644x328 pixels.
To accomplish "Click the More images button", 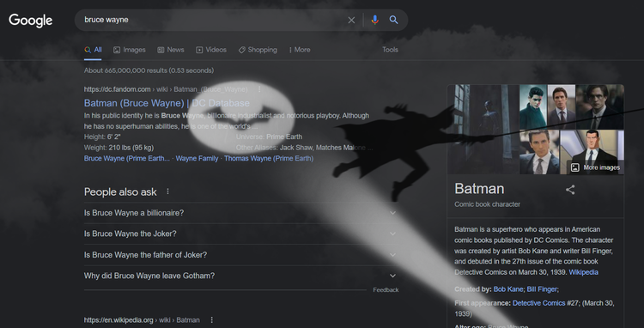I will coord(596,167).
